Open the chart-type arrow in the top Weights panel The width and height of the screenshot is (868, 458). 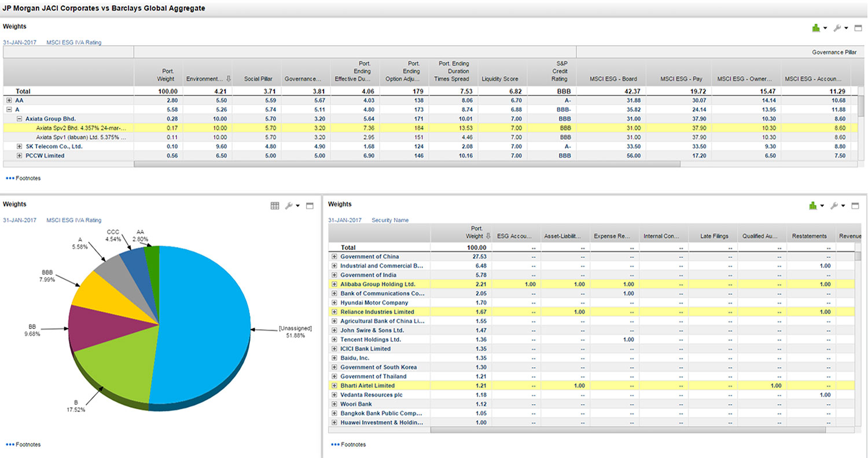(x=825, y=28)
